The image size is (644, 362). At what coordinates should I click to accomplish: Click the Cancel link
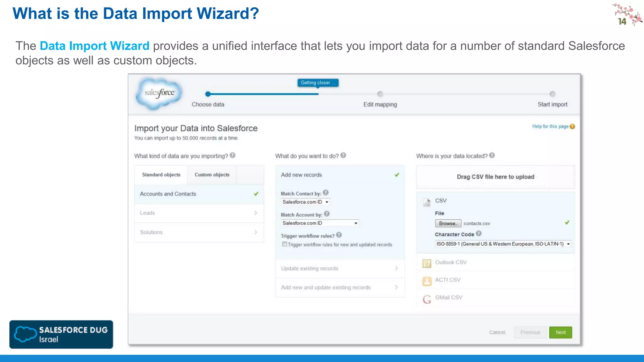coord(497,332)
